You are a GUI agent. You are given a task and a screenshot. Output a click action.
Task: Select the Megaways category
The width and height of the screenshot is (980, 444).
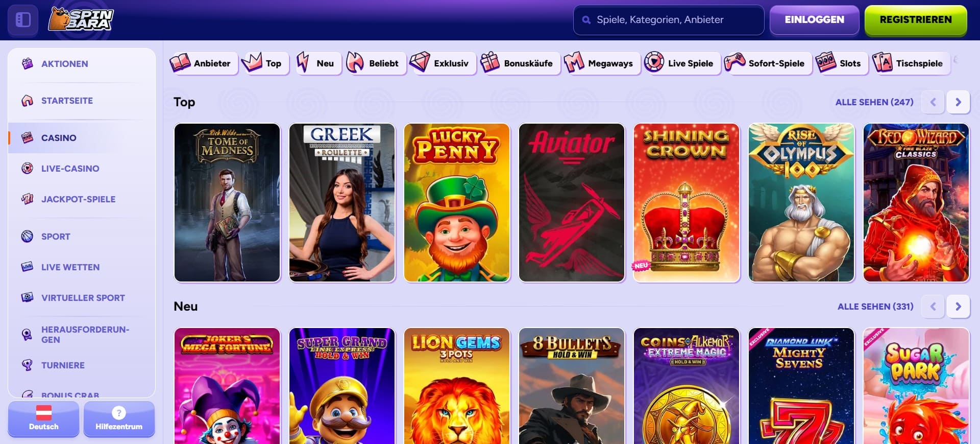pos(601,63)
